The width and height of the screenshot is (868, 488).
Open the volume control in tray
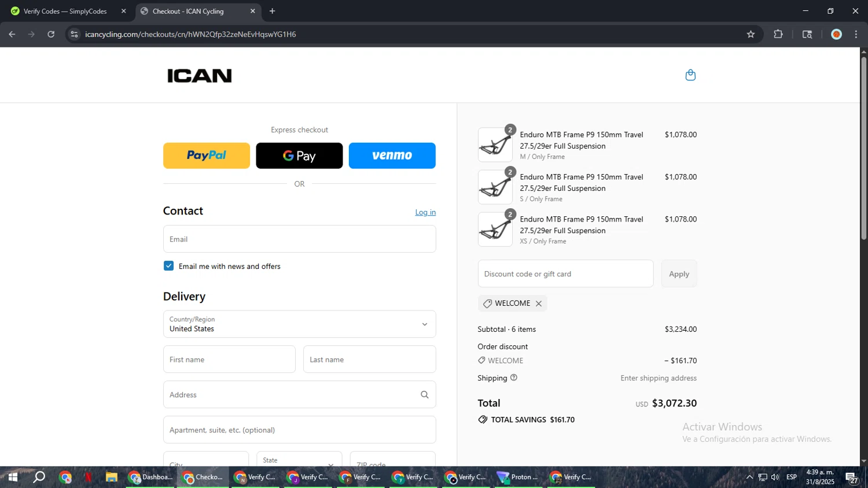(x=775, y=477)
